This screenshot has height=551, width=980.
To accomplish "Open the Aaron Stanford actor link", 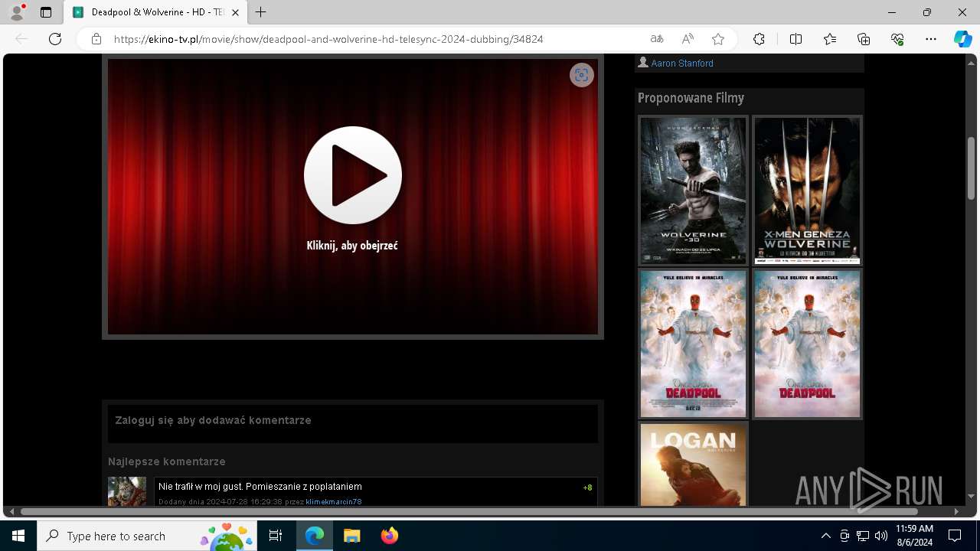I will pyautogui.click(x=682, y=63).
